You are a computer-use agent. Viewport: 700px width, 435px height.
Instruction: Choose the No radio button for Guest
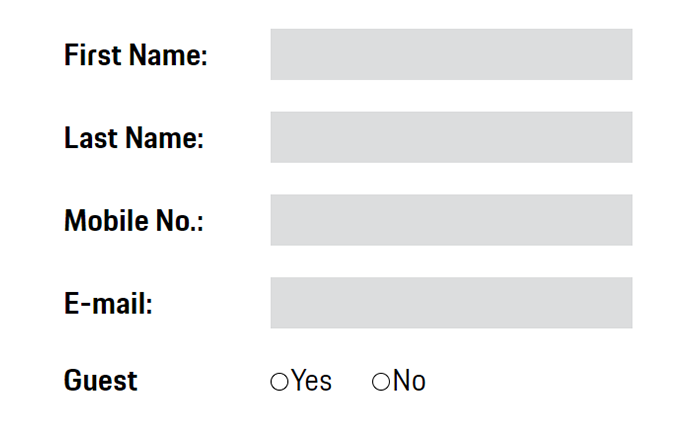click(x=381, y=382)
